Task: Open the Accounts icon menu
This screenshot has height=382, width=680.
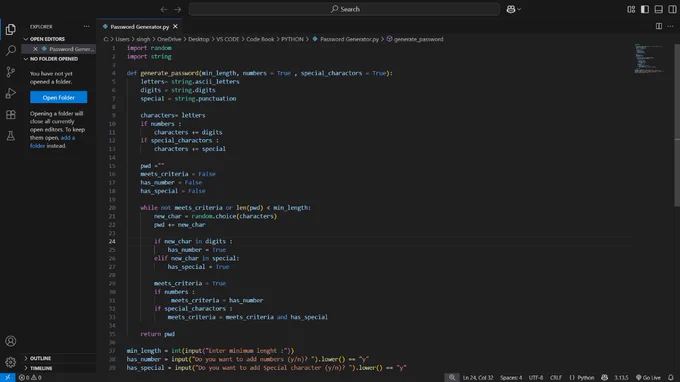Action: tap(10, 341)
